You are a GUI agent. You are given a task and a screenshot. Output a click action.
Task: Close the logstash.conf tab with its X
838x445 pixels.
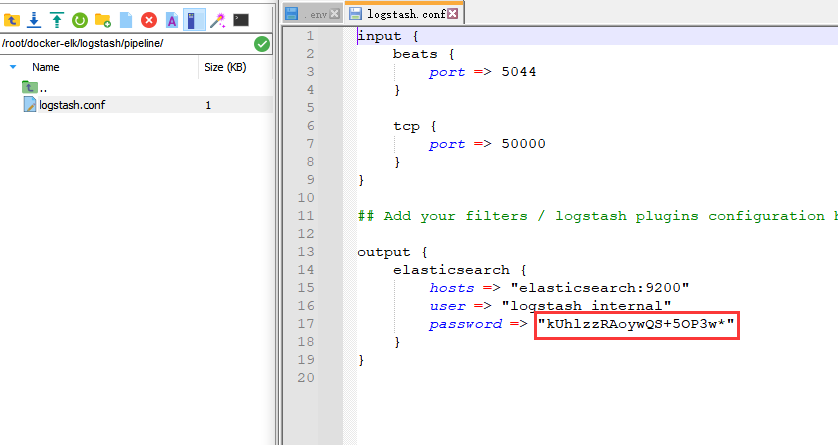click(x=453, y=14)
